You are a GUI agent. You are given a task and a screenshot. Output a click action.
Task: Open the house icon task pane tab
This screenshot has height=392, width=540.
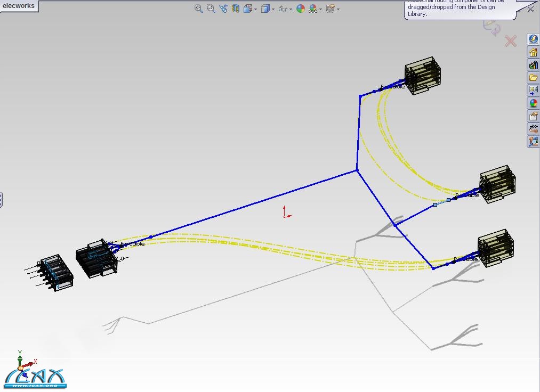533,52
